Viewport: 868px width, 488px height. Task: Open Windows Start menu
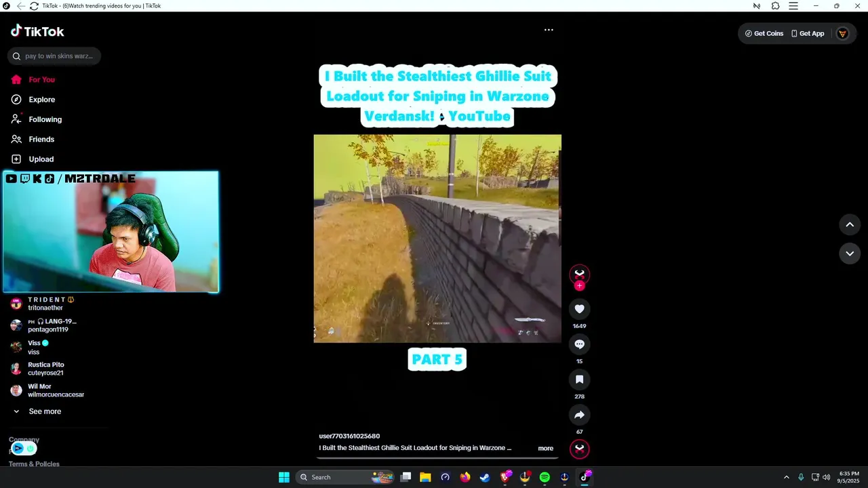[284, 477]
